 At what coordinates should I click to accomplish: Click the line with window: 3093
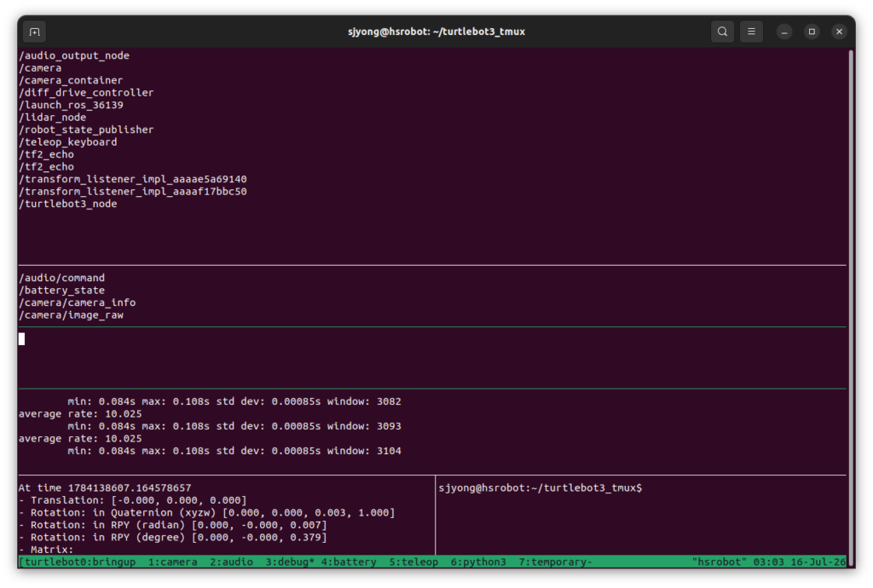(x=234, y=426)
